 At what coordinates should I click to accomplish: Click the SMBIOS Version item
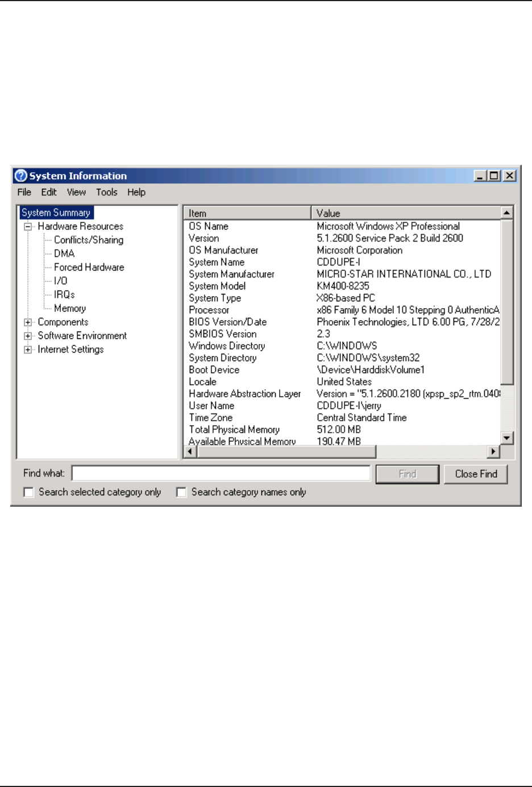[x=223, y=334]
